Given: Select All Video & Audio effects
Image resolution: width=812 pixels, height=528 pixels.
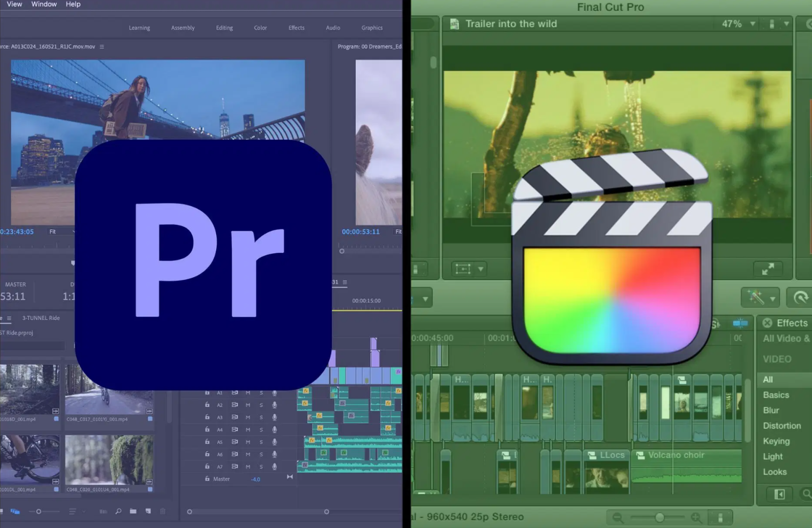Looking at the screenshot, I should point(786,339).
